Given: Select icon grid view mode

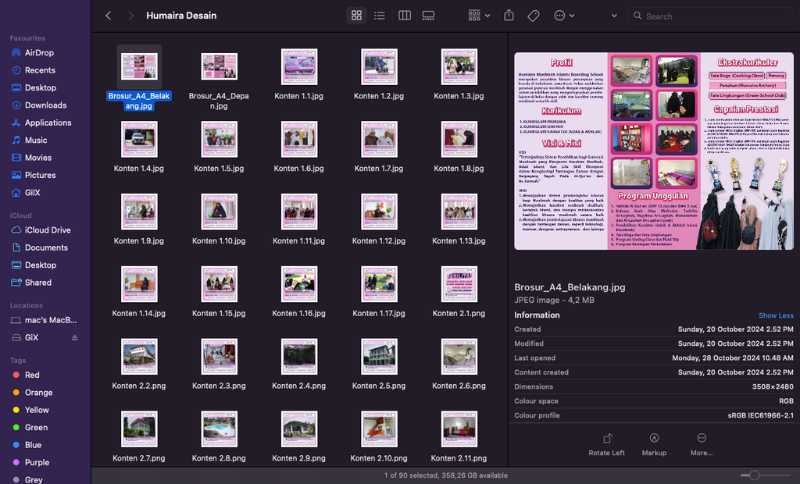Looking at the screenshot, I should pyautogui.click(x=356, y=16).
